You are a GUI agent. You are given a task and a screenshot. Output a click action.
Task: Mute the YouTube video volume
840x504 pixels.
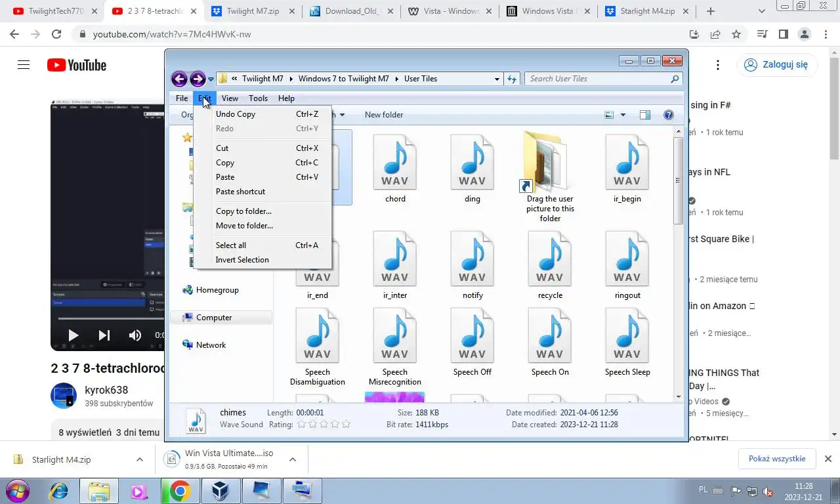tap(135, 335)
